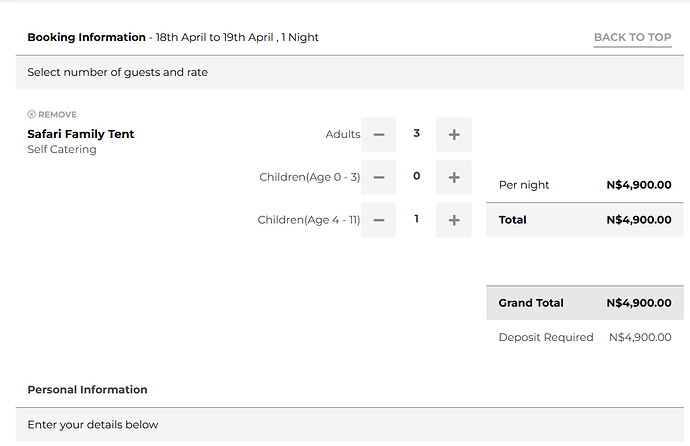
Task: Click the Total row amount
Action: tap(639, 220)
